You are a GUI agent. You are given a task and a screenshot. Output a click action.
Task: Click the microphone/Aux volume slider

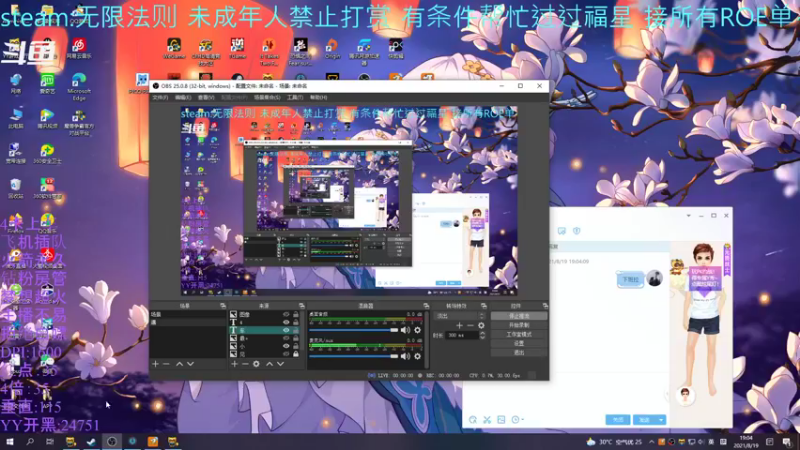[353, 356]
